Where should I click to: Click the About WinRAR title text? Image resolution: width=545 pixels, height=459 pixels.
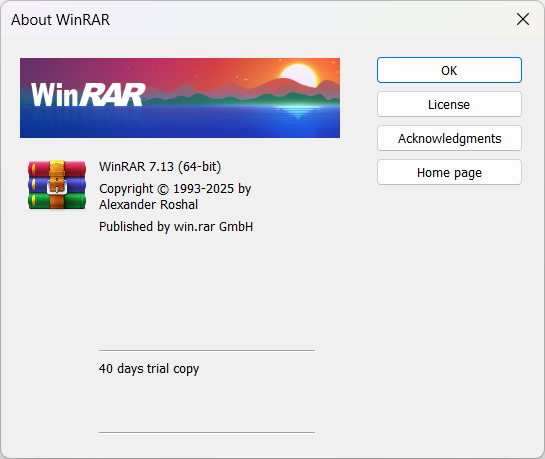point(60,20)
